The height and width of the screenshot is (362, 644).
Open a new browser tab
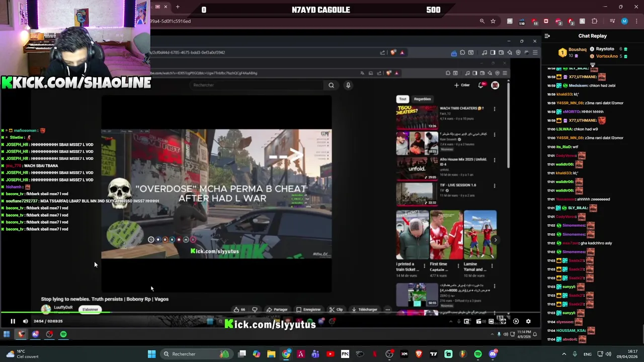[x=178, y=7]
